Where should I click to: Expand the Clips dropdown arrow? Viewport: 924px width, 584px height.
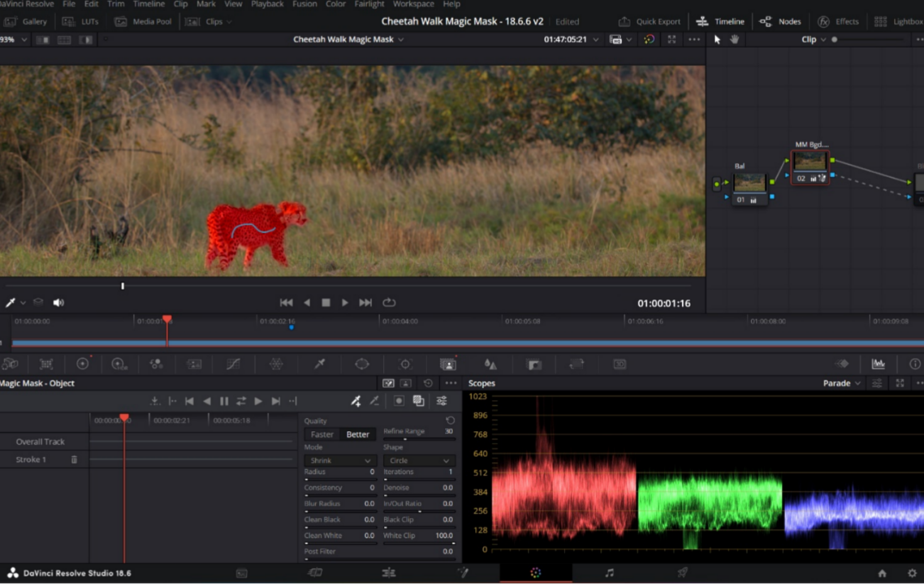click(229, 22)
